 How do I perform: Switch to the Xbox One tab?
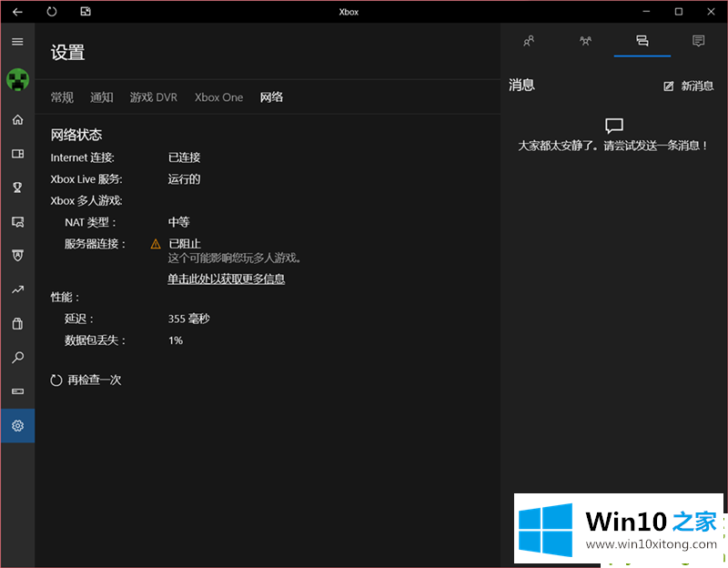[x=218, y=97]
